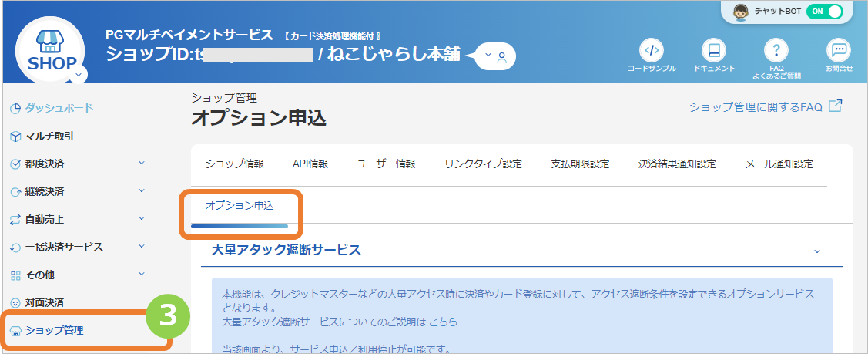Expand 継続決済 chevron

tap(141, 190)
